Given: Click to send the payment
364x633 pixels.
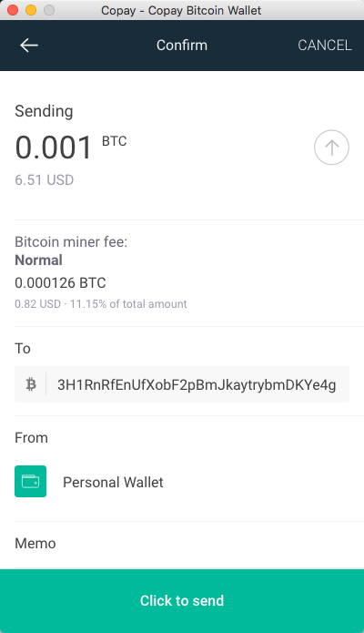Looking at the screenshot, I should click(182, 601).
